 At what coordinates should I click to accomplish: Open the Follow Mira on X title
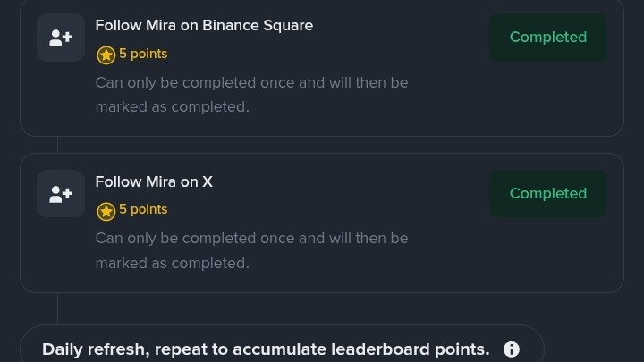(x=154, y=182)
